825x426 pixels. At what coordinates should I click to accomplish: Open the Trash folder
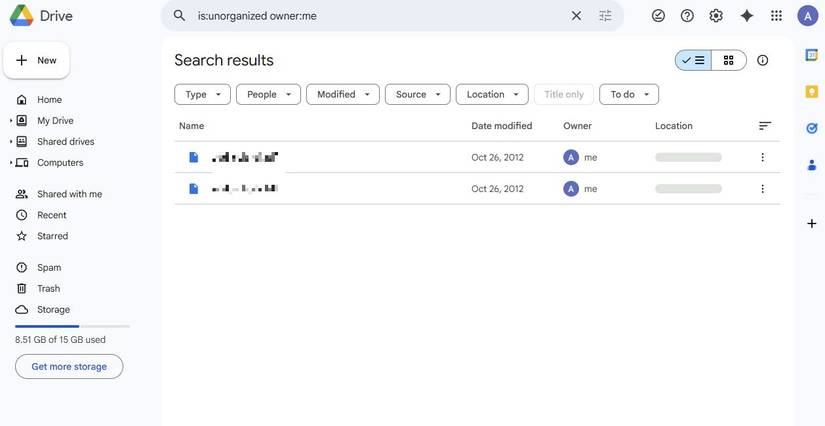point(48,289)
